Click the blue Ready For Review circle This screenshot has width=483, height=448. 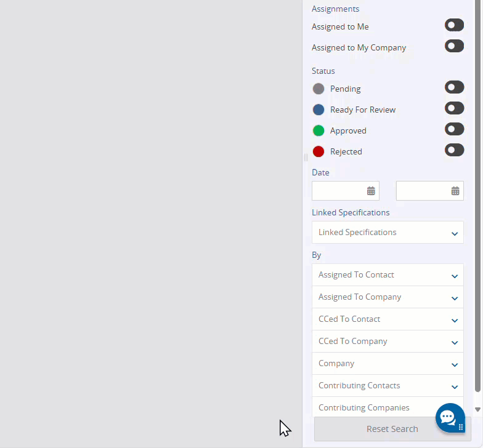click(319, 110)
